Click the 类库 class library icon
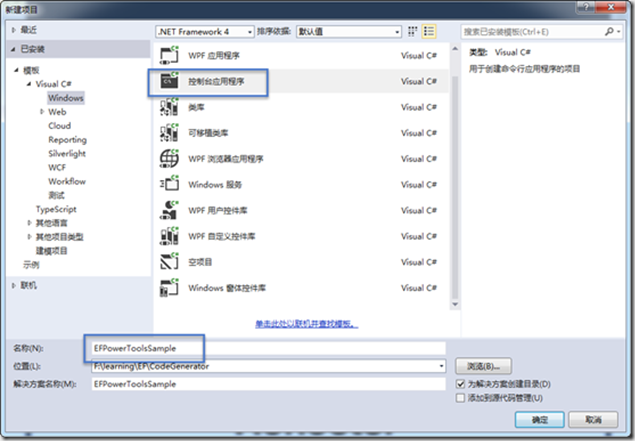Screen dimensions: 635x441 169,107
